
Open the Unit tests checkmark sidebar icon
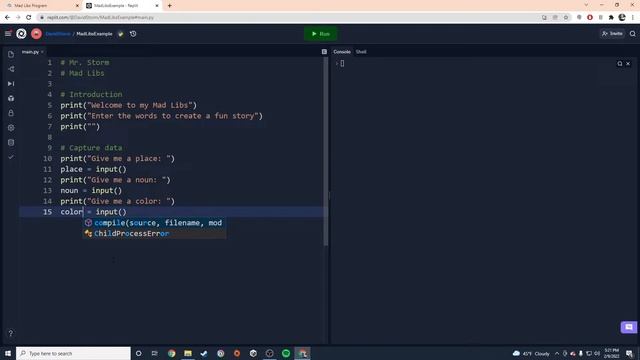[11, 157]
